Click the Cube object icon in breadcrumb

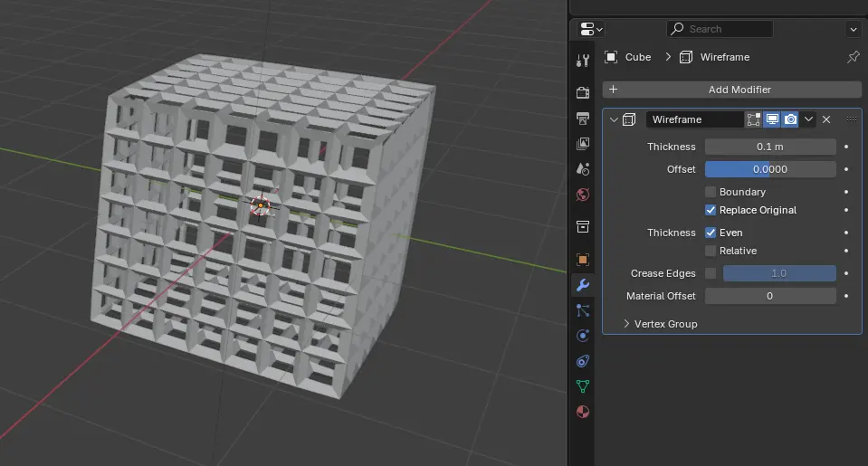tap(611, 57)
